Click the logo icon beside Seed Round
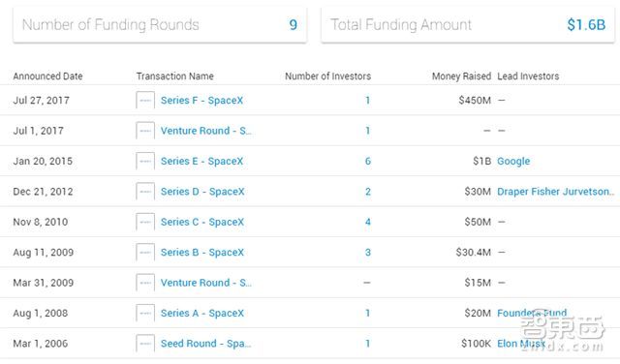The width and height of the screenshot is (620, 364). click(x=145, y=344)
